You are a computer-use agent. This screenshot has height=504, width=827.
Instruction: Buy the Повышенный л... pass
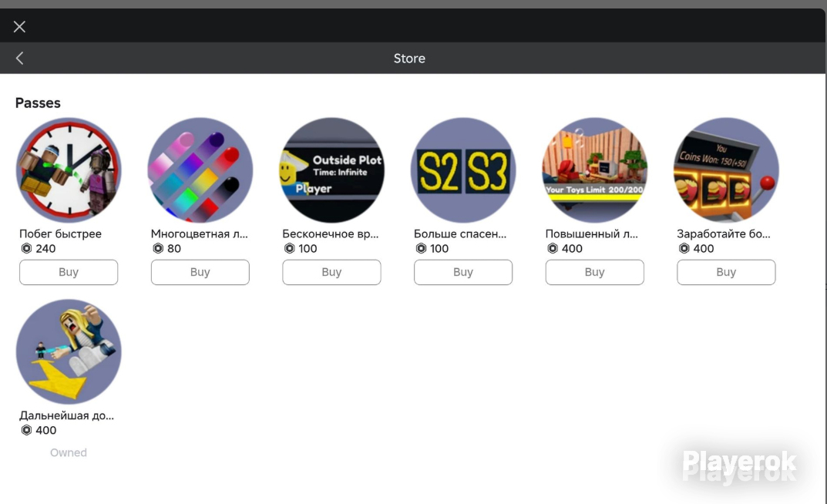594,272
